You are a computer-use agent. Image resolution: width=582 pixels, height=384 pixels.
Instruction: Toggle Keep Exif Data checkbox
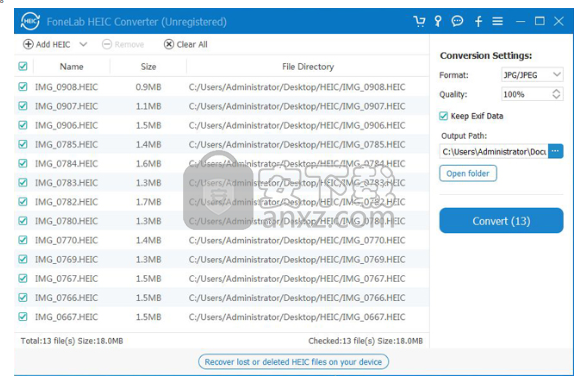[444, 116]
